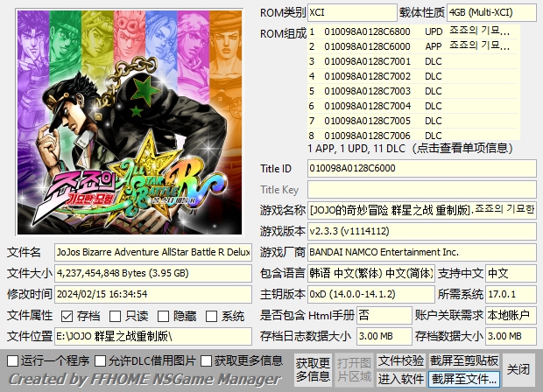Click the 关闭 close button
The image size is (543, 392).
click(518, 369)
